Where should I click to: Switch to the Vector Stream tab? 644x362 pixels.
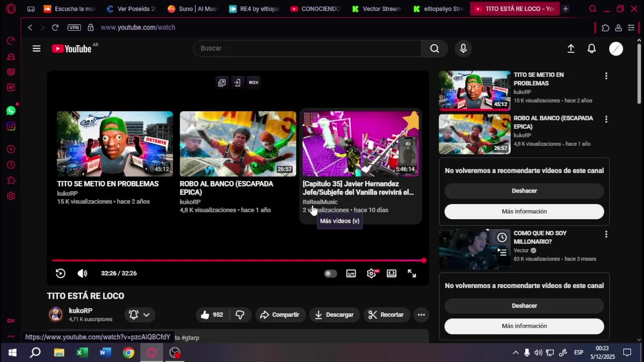click(x=377, y=9)
